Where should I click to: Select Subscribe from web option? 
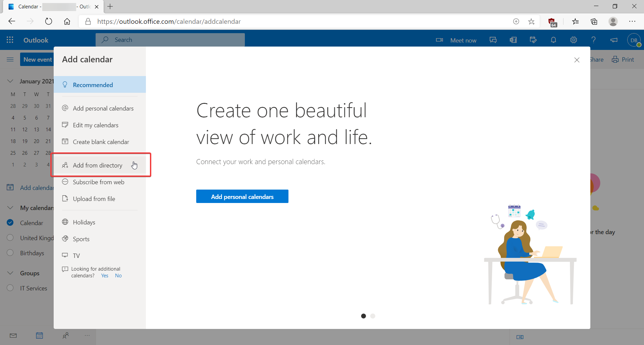98,182
